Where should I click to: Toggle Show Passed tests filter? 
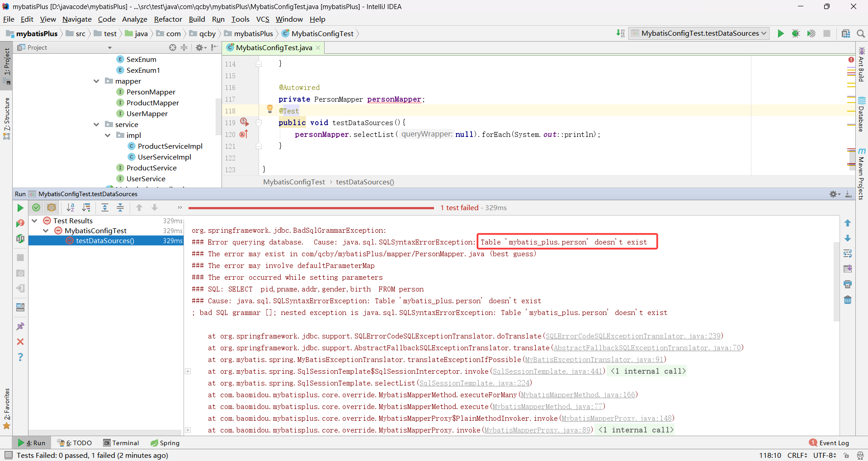[x=36, y=207]
